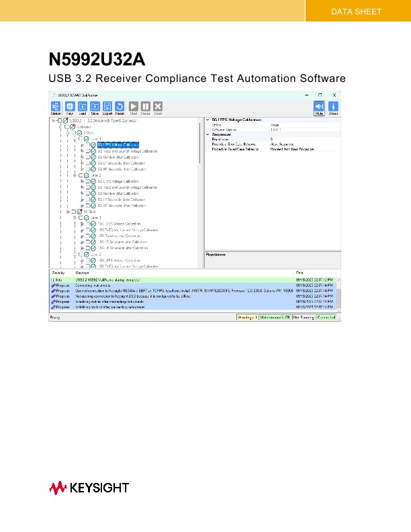The height and width of the screenshot is (532, 411).
Task: Click 'Maintenance: OK' status bar indicator
Action: [275, 317]
